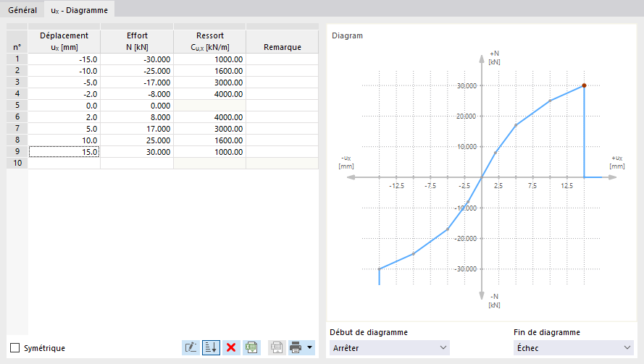Select spring cell 3000.00 in row 7
This screenshot has width=644, height=364.
coord(210,128)
